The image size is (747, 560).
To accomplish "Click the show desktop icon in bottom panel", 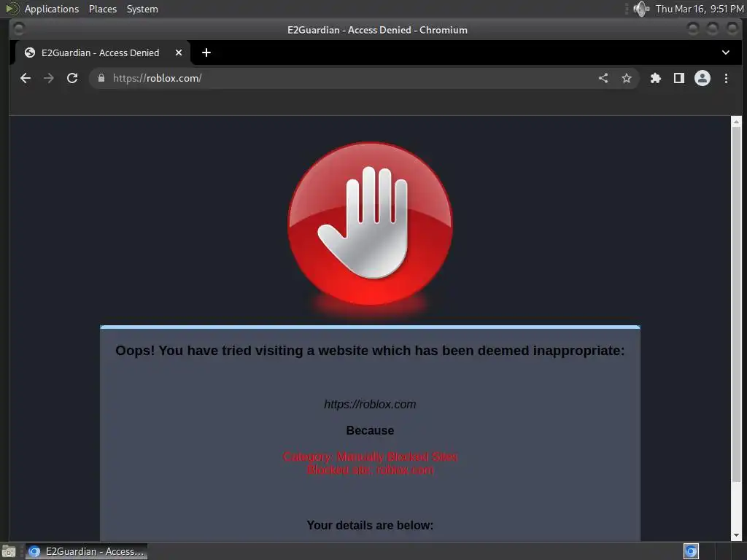I will pyautogui.click(x=9, y=551).
